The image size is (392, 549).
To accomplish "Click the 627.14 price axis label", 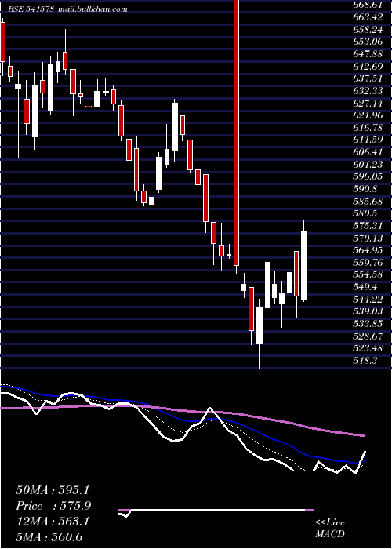I will 368,103.
